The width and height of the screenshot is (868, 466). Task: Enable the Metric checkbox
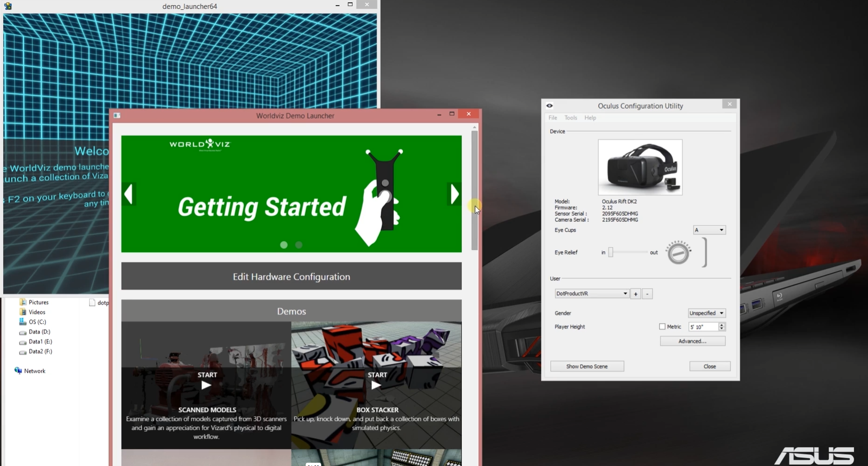[662, 326]
